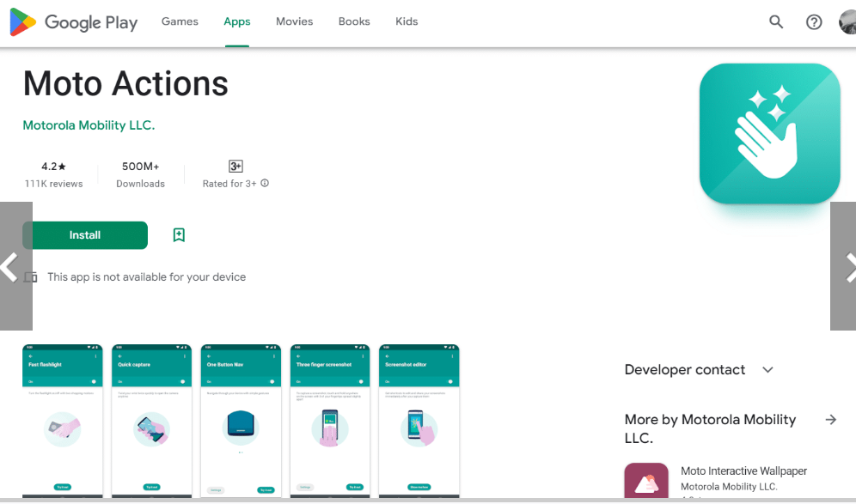Add Moto Actions to wishlist bookmark icon

pyautogui.click(x=179, y=235)
